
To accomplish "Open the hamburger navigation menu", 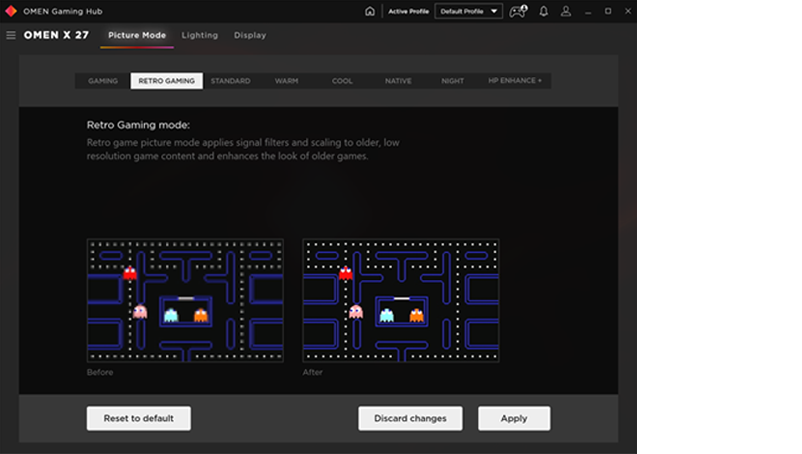I will pyautogui.click(x=11, y=35).
